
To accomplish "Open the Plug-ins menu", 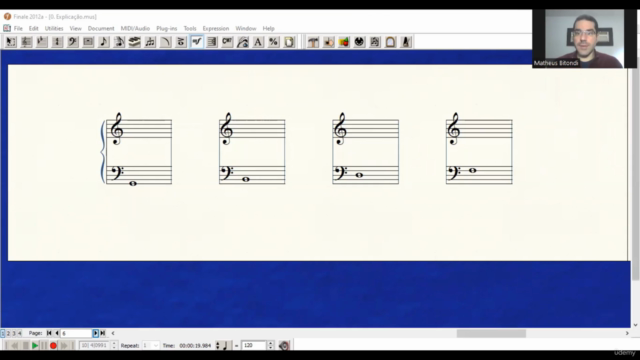I will point(167,29).
